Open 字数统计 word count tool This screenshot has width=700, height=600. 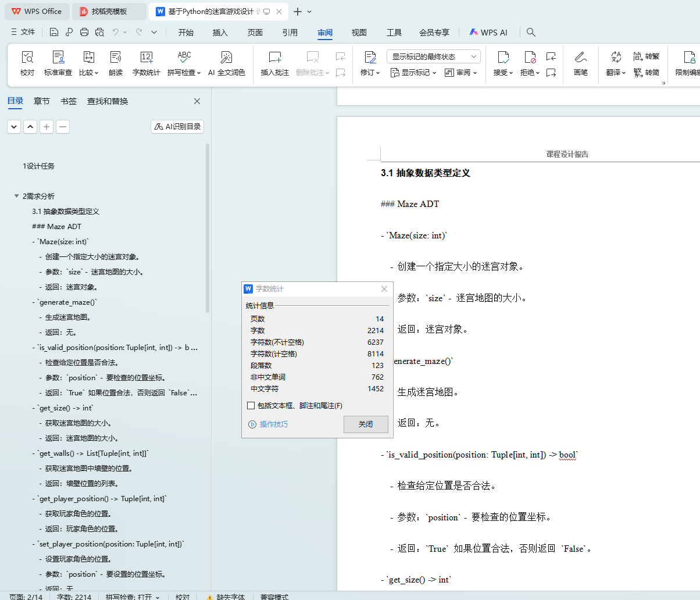(x=147, y=63)
